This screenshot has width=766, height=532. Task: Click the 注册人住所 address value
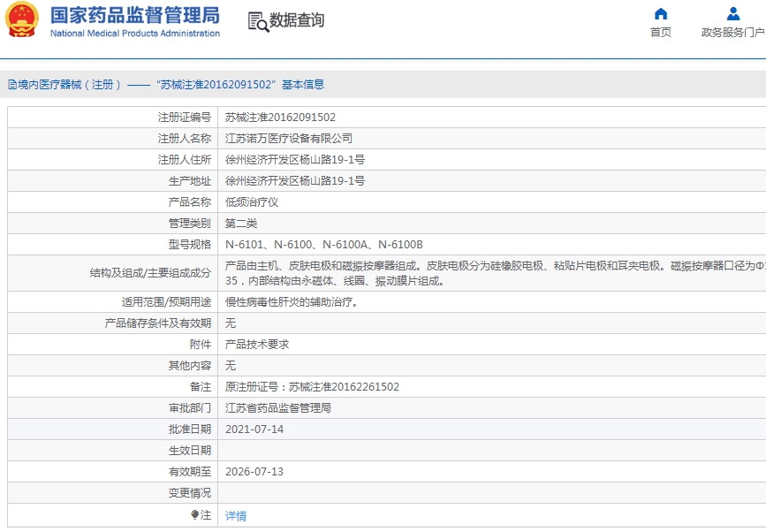point(294,160)
